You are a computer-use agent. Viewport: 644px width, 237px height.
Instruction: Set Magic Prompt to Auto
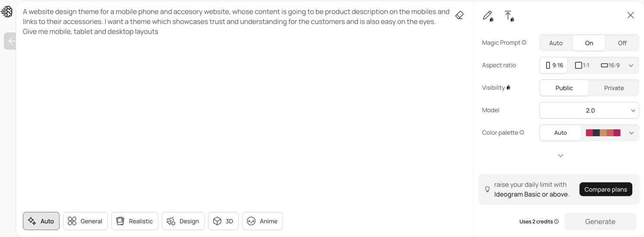[x=556, y=43]
